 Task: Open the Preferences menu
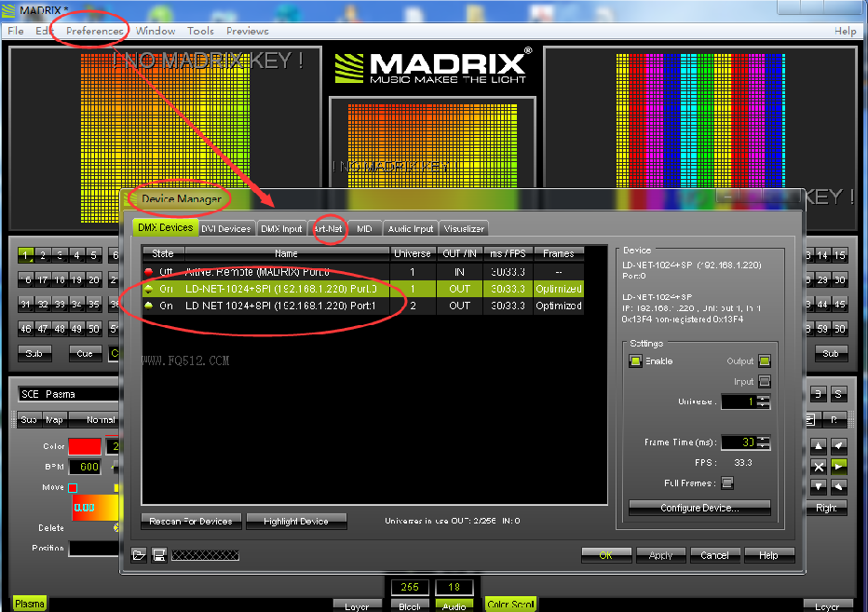95,31
